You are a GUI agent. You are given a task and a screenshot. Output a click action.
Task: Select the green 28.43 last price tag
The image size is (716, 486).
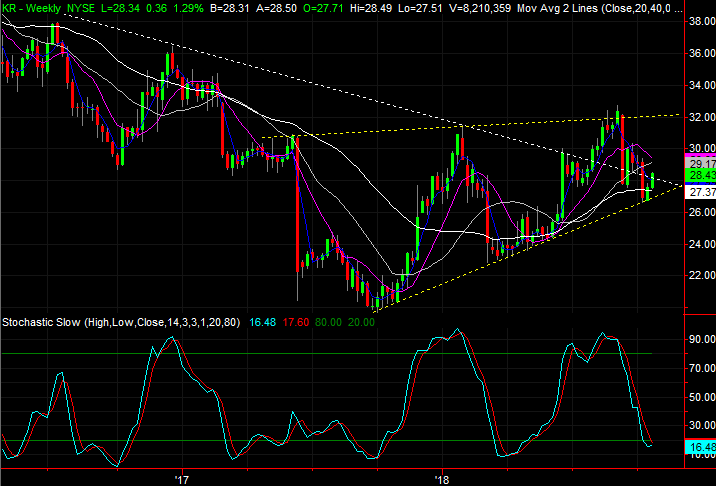(x=700, y=176)
